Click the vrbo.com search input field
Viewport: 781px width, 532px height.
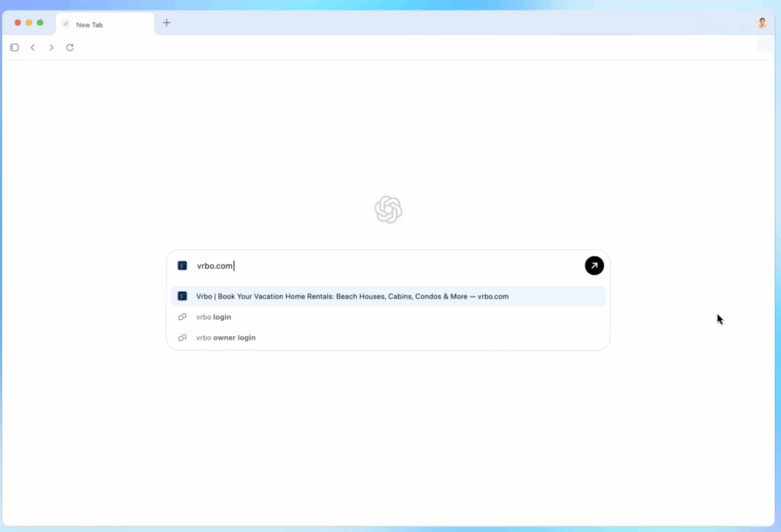point(381,266)
